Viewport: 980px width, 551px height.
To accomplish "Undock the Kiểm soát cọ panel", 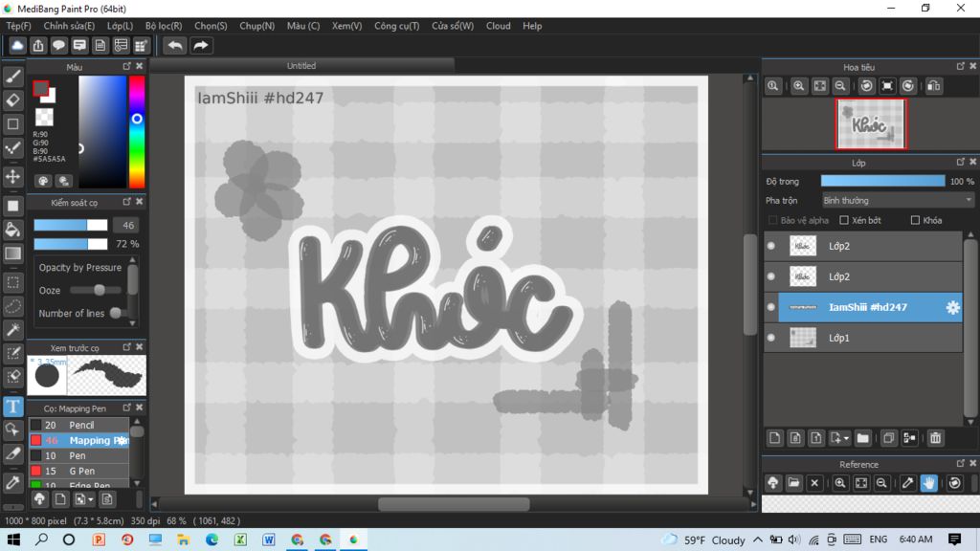I will [x=127, y=202].
